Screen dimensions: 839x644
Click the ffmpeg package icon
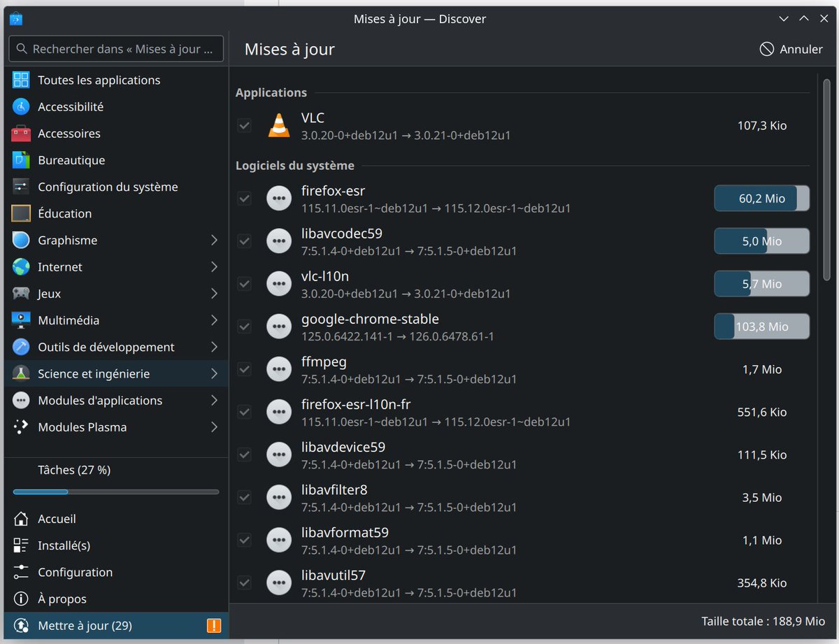tap(279, 369)
